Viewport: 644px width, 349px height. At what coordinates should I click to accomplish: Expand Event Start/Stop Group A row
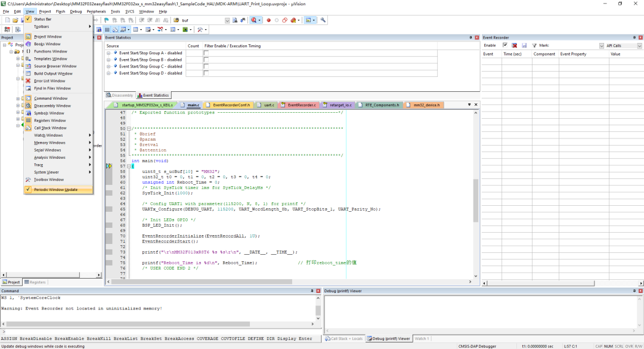click(x=109, y=53)
